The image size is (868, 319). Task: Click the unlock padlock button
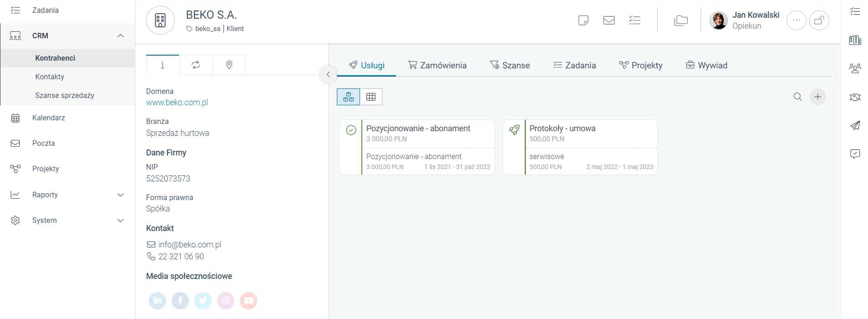click(819, 20)
